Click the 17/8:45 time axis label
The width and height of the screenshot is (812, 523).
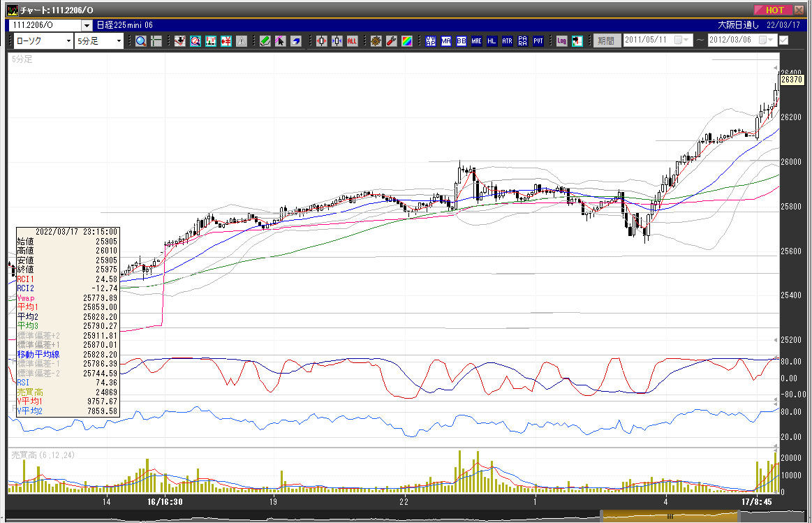pyautogui.click(x=757, y=502)
